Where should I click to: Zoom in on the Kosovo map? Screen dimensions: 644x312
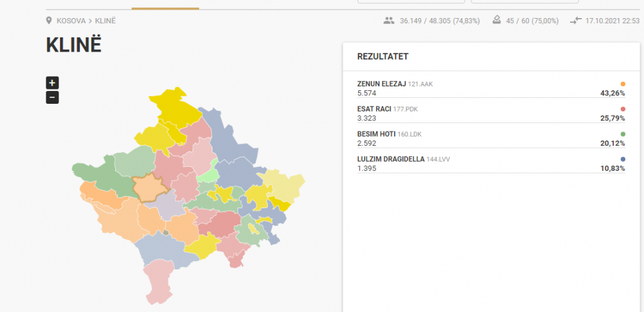(52, 83)
